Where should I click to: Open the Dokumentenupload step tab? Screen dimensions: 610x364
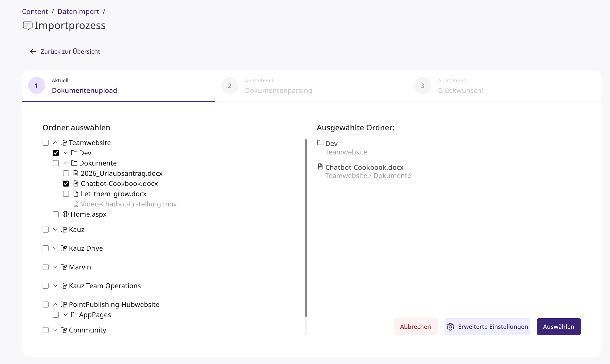[119, 86]
